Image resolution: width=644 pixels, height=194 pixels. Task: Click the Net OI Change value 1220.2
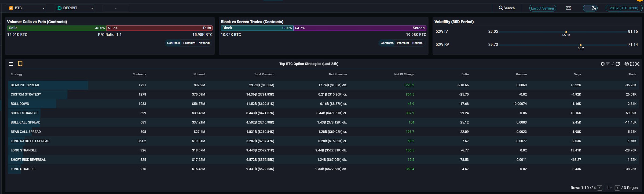[409, 85]
